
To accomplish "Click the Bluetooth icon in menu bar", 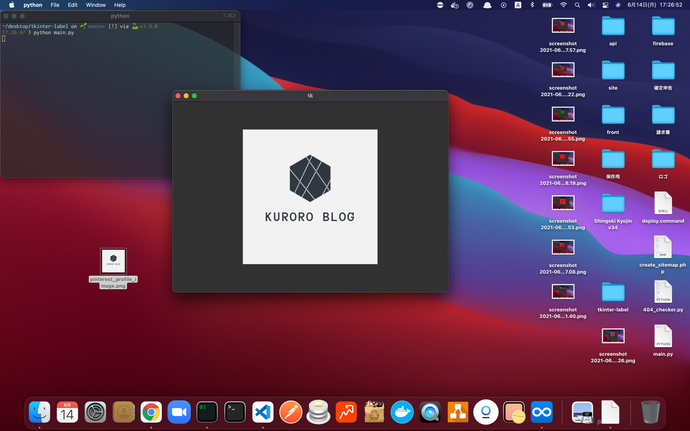I will (x=532, y=5).
